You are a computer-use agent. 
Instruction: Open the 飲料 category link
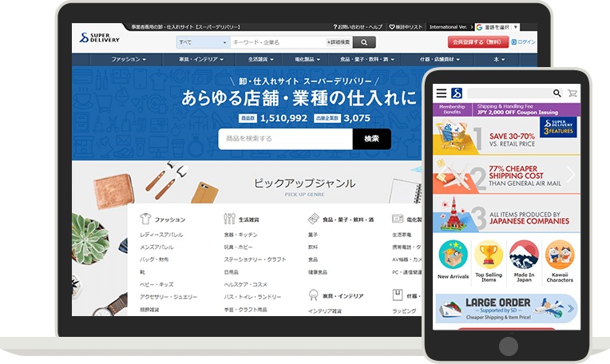[x=313, y=247]
